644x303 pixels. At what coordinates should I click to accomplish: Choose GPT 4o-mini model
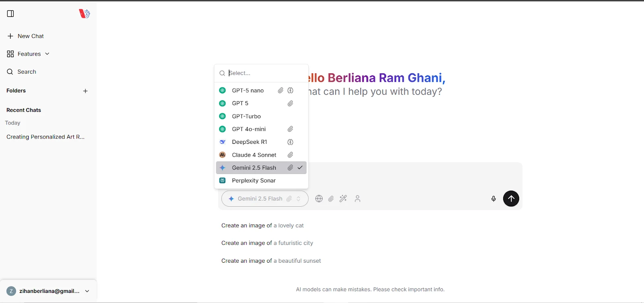pos(261,129)
